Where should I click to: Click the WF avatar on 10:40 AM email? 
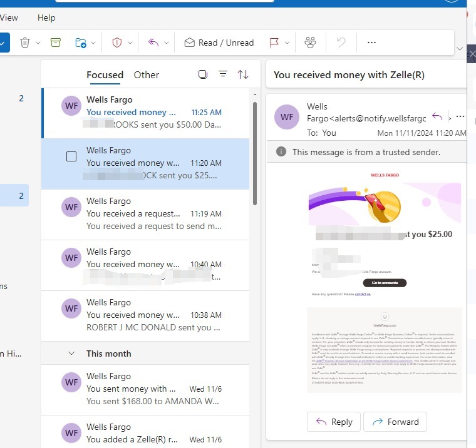pyautogui.click(x=71, y=258)
